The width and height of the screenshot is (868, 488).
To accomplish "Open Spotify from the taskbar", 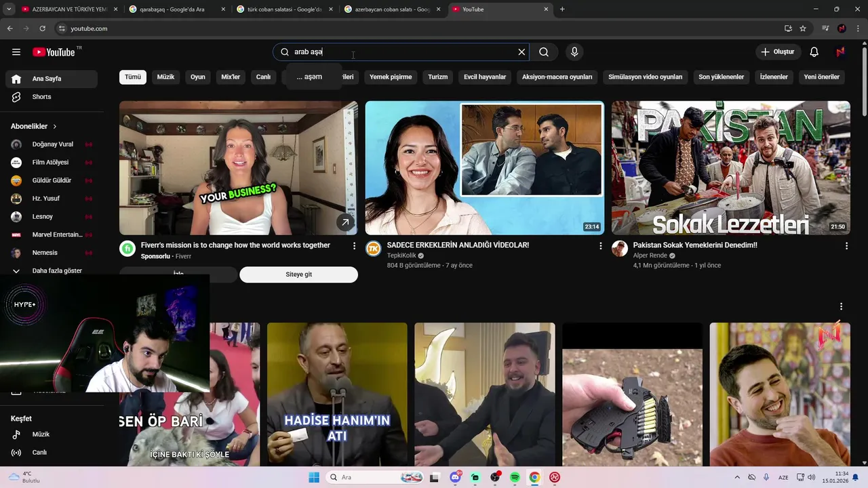I will pos(515,477).
